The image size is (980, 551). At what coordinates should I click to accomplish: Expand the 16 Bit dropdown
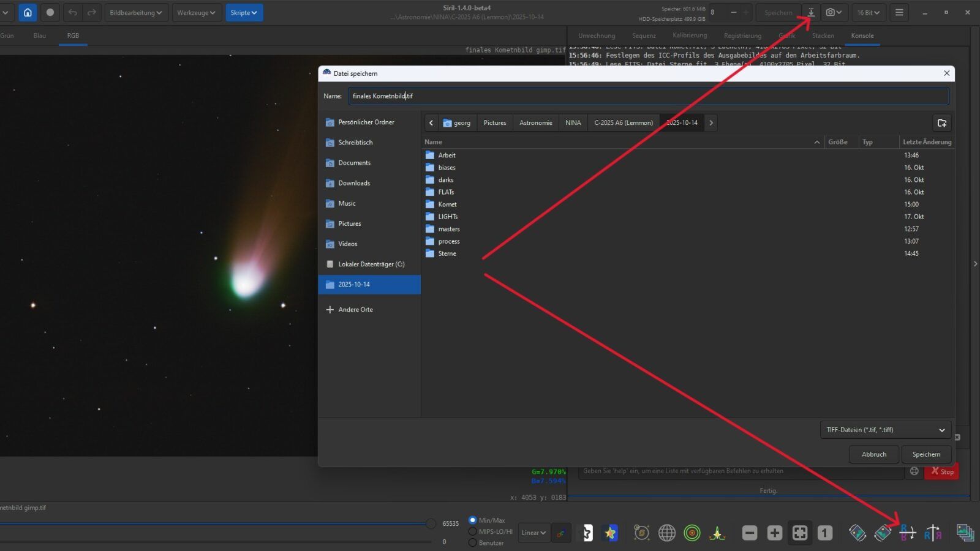(868, 12)
